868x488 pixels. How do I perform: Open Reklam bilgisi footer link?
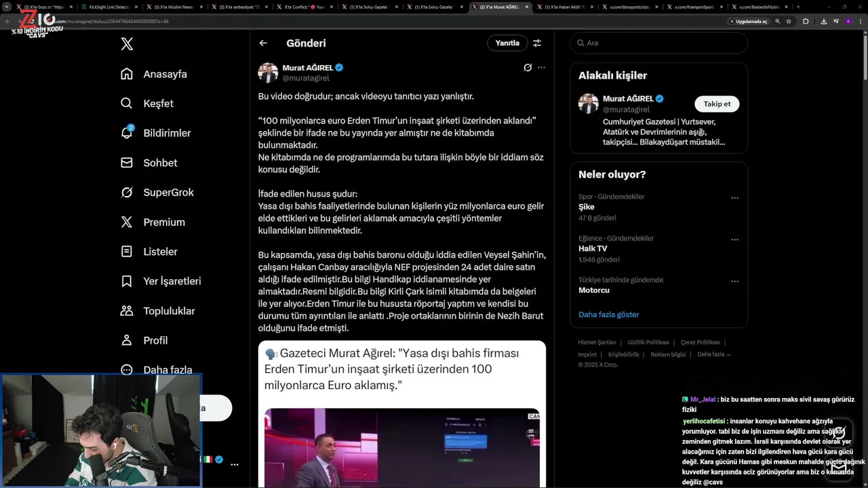(668, 354)
